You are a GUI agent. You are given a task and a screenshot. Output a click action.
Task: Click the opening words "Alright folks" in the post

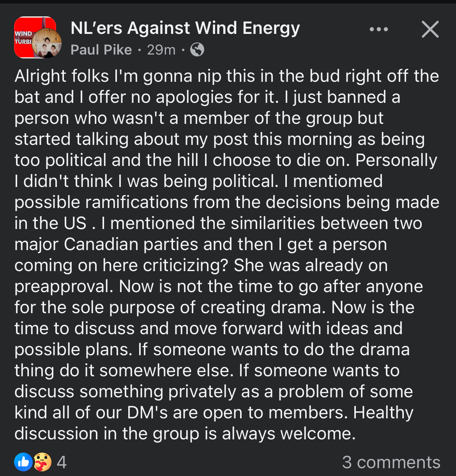(x=62, y=76)
